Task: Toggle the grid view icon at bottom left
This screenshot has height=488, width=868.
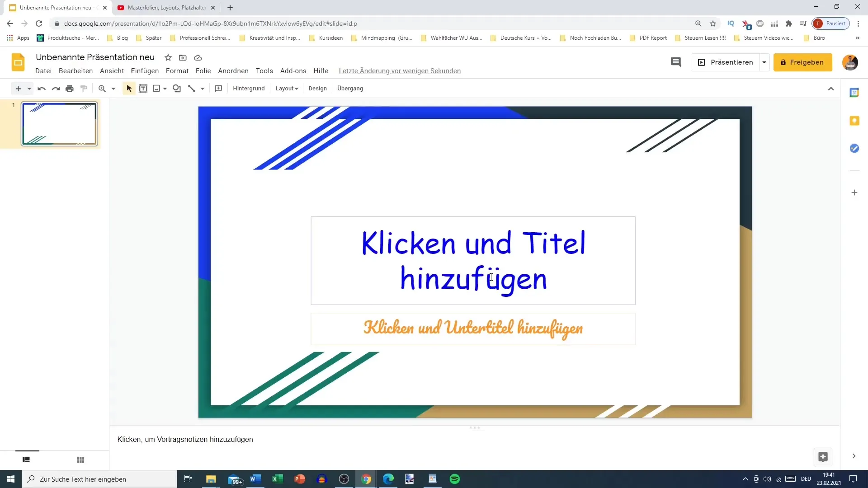Action: tap(80, 460)
